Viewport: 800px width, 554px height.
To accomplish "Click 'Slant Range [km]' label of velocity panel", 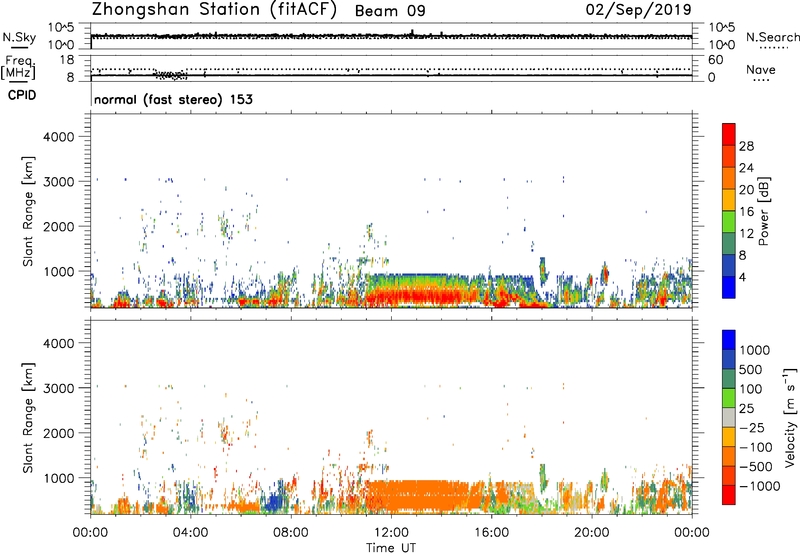I will pyautogui.click(x=28, y=418).
